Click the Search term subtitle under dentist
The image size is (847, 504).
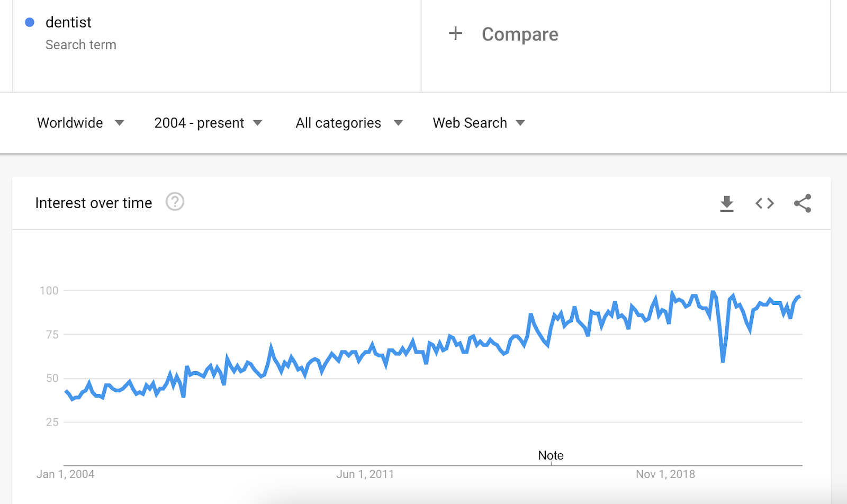click(80, 45)
